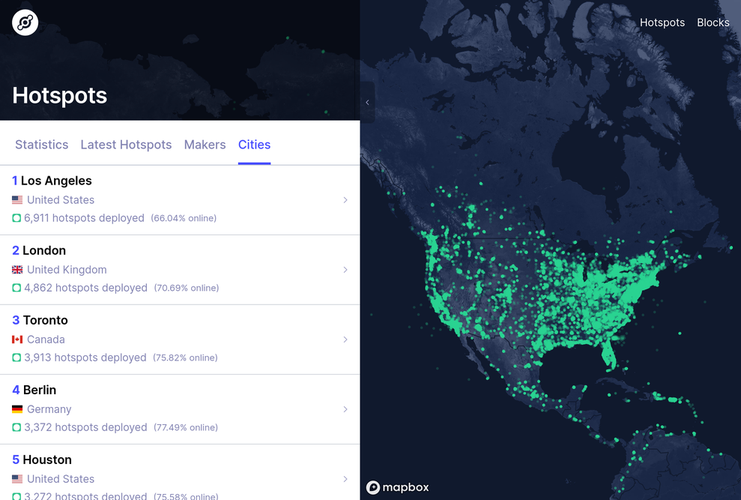The height and width of the screenshot is (500, 741).
Task: Click hotspot icon next to 6,911 hotspots
Action: pyautogui.click(x=17, y=218)
